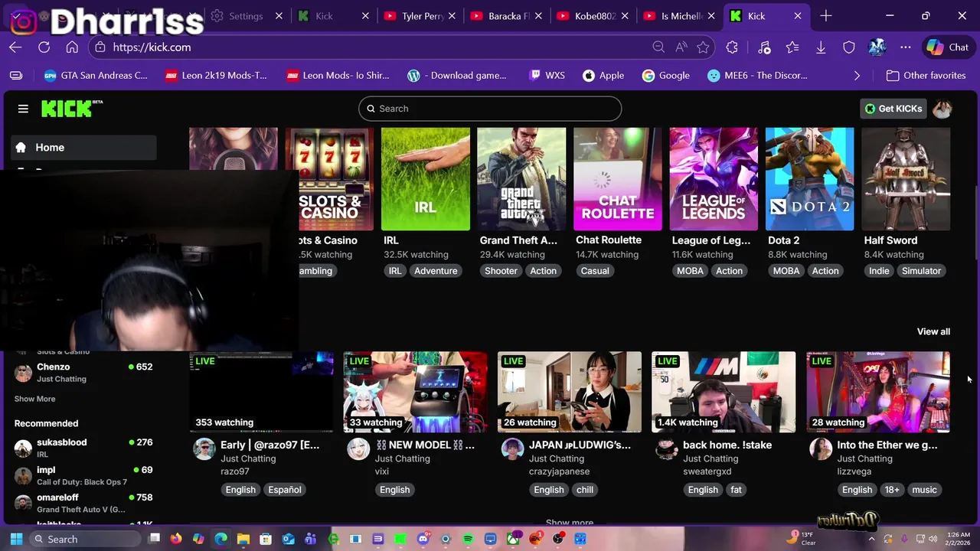Click the browser home icon

[x=72, y=47]
